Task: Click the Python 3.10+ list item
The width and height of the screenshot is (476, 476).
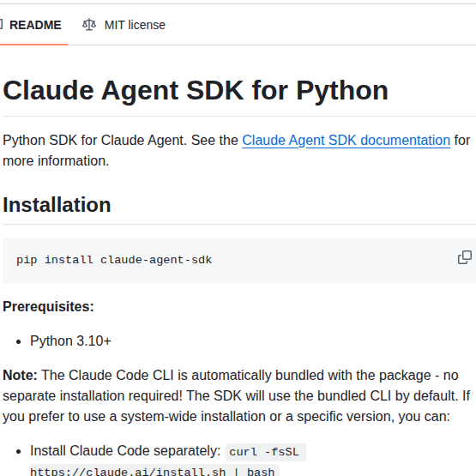Action: 70,340
